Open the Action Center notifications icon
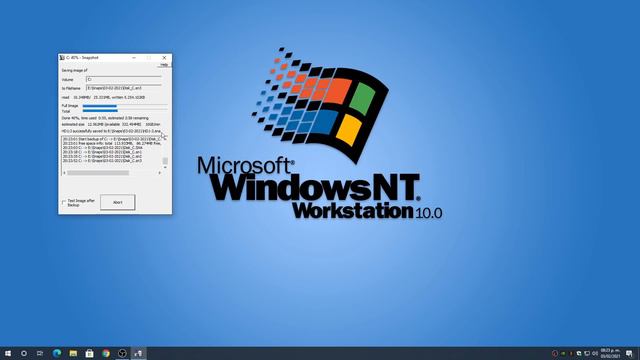 click(629, 353)
